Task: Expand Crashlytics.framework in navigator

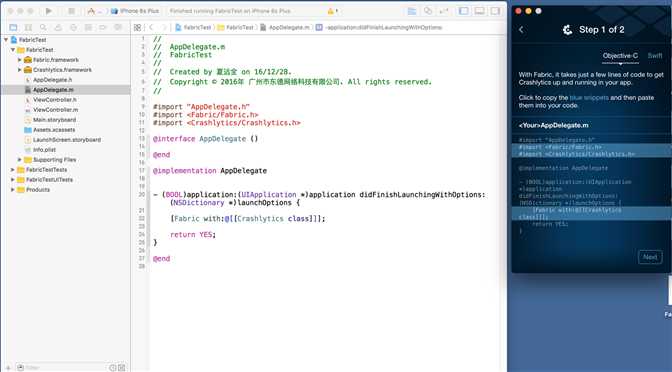Action: [x=20, y=70]
